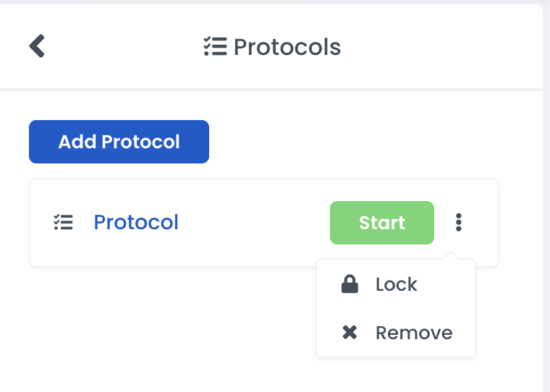The height and width of the screenshot is (392, 550).
Task: Choose Lock from the options menu
Action: [395, 284]
